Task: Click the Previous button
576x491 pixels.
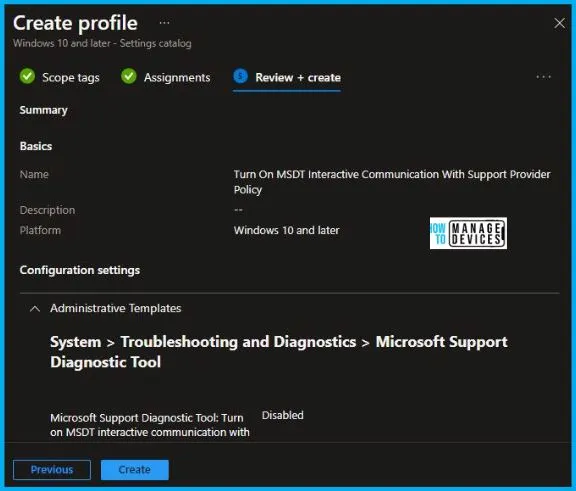Action: [52, 470]
